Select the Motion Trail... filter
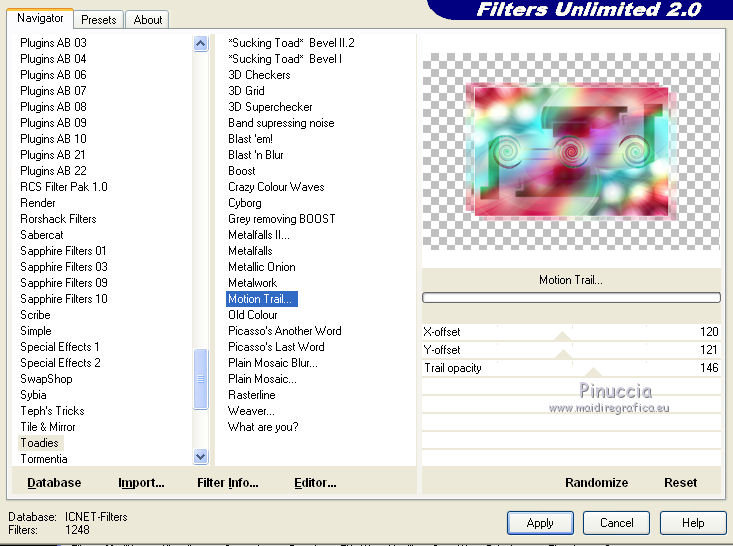This screenshot has width=733, height=546. click(x=262, y=299)
